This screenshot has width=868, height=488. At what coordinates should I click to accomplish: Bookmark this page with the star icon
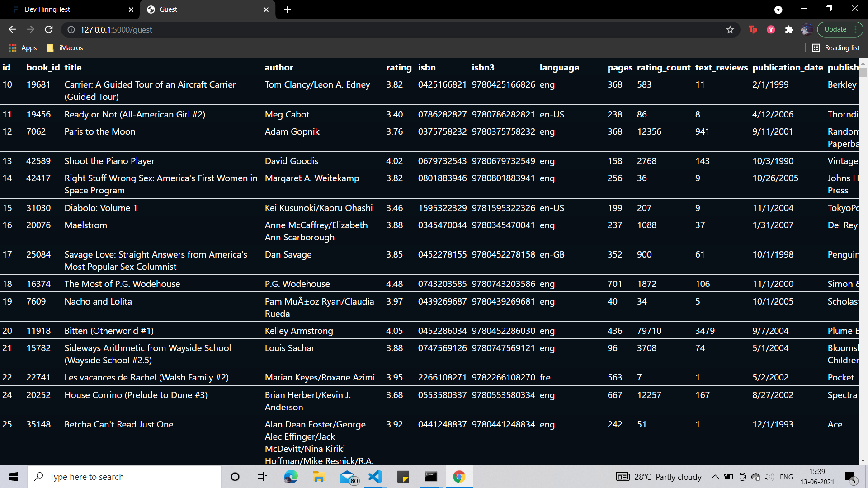click(730, 29)
